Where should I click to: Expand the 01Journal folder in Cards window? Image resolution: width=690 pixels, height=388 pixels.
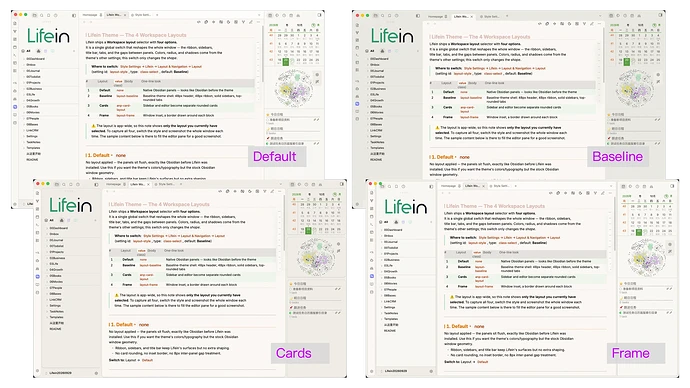click(x=56, y=240)
